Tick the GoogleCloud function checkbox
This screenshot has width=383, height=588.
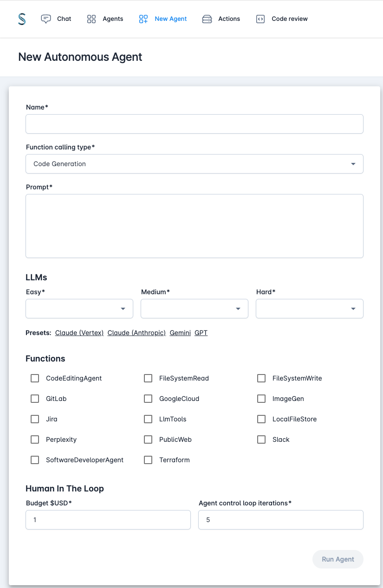pos(148,399)
